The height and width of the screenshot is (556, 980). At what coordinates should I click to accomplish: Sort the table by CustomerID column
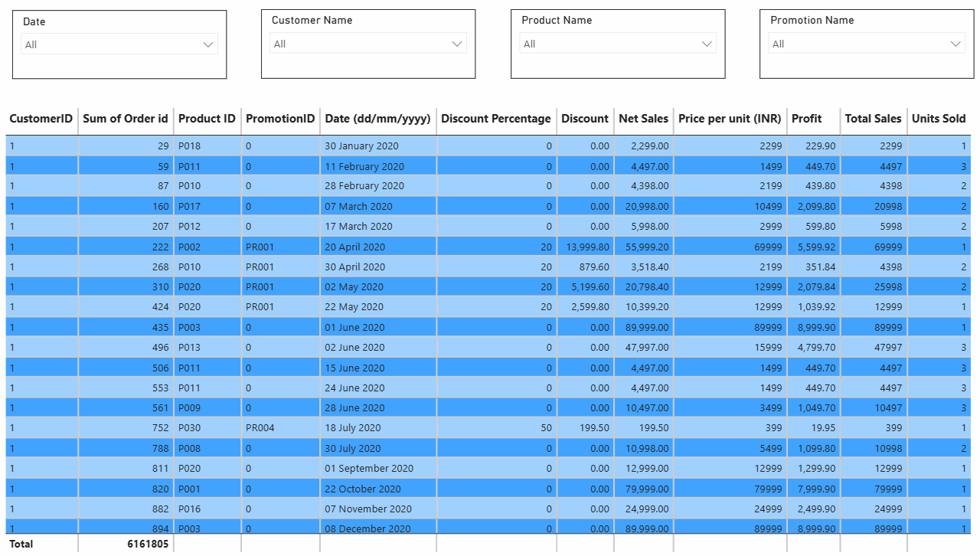pyautogui.click(x=41, y=119)
